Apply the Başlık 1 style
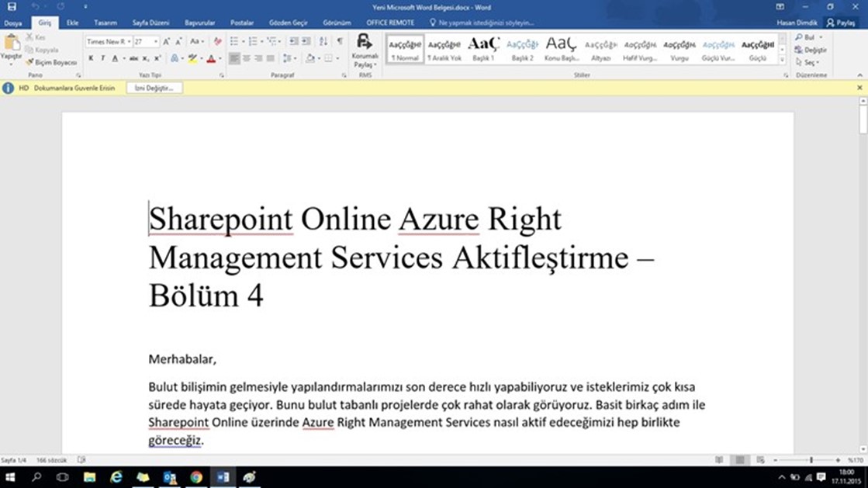 (483, 49)
